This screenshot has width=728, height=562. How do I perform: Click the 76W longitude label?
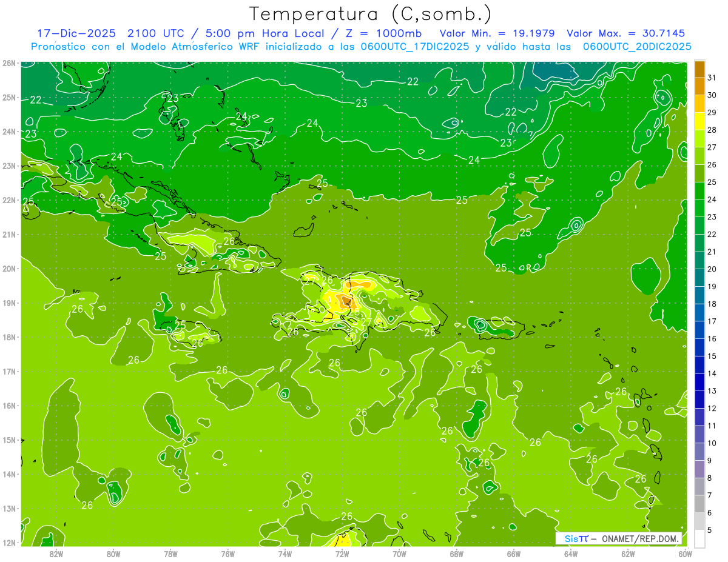[x=227, y=554]
